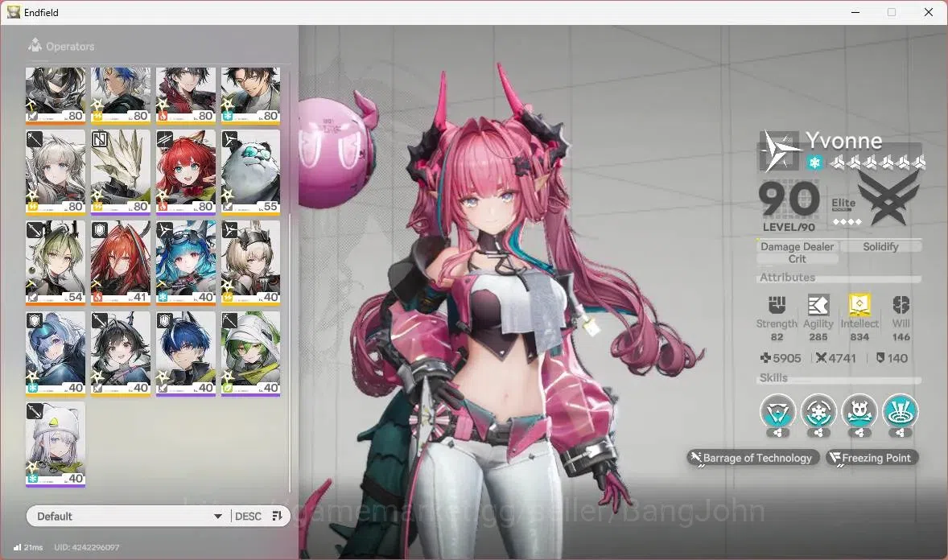Viewport: 948px width, 560px height.
Task: Click the sort direction arrows icon
Action: coord(277,516)
